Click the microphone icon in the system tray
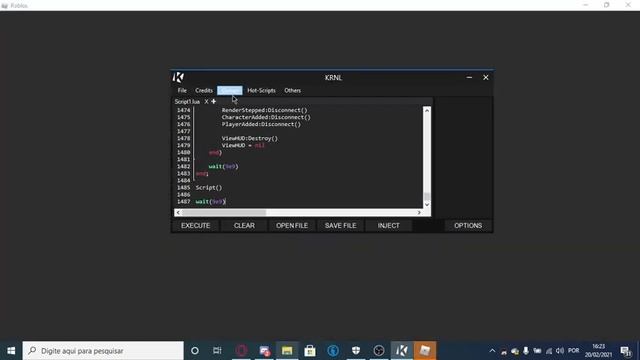Viewport: 640px width, 360px height. click(526, 351)
